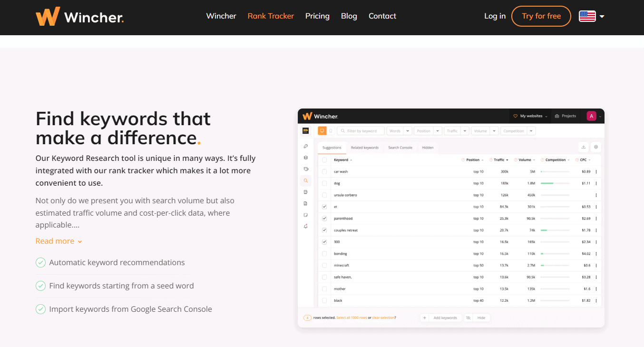
Task: Click the crossed-eye icon beside Hide
Action: point(468,318)
